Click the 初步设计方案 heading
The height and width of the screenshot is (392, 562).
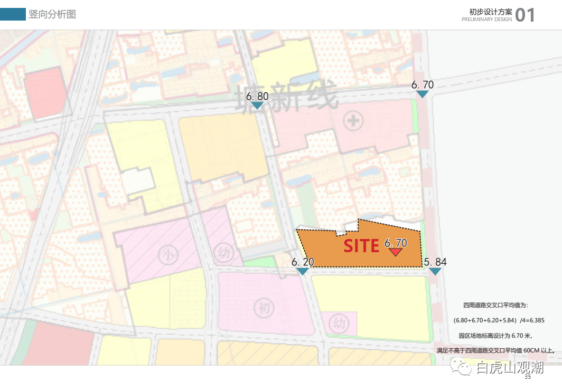coord(491,12)
